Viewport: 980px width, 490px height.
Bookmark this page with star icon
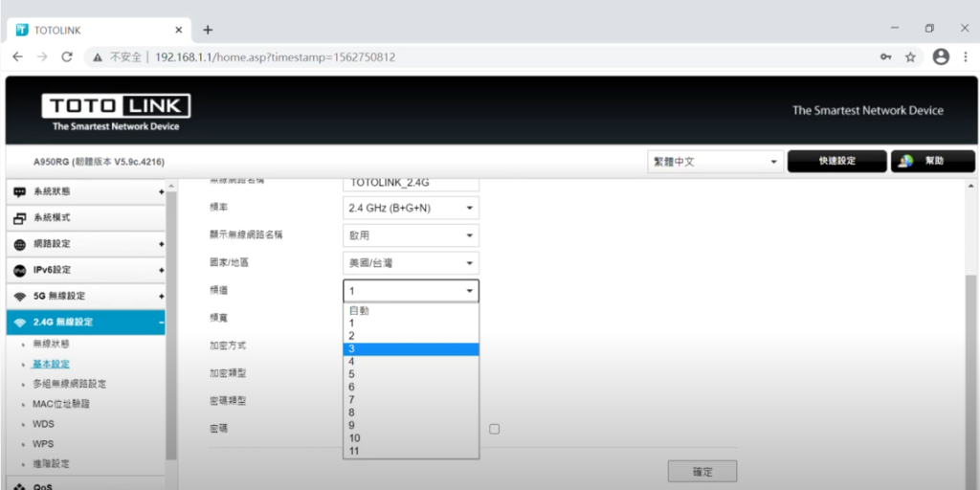coord(910,56)
